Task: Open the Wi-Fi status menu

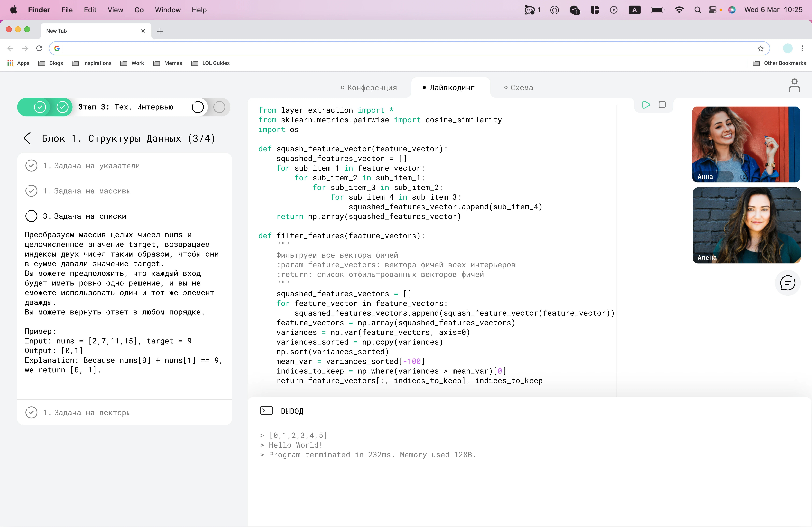Action: click(x=679, y=10)
